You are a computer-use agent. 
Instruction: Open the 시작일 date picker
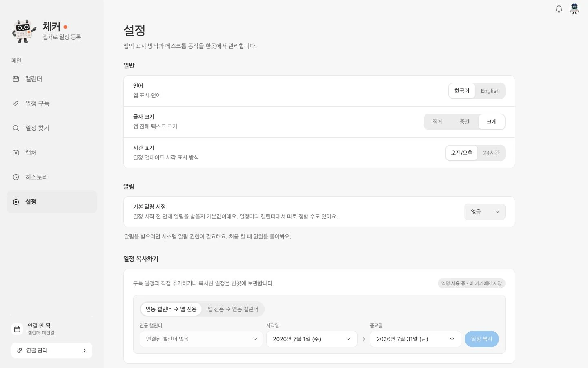(x=312, y=339)
